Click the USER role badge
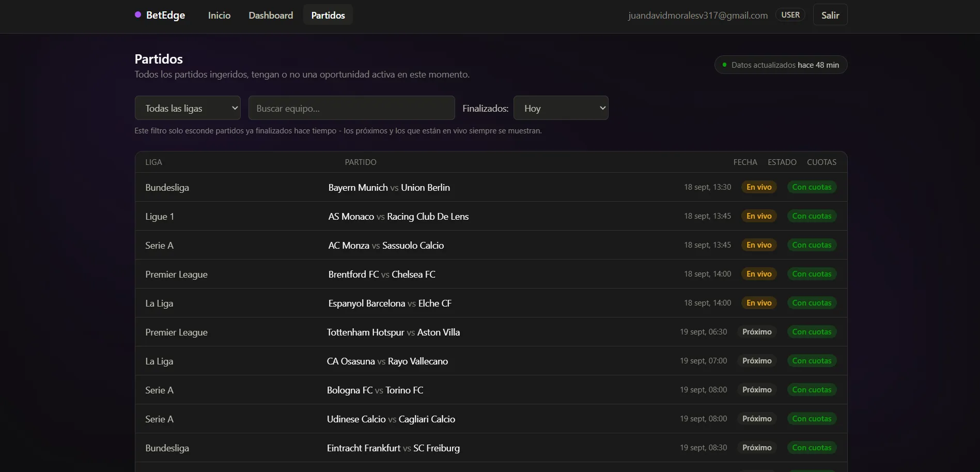Screen dimensions: 980x472 [x=790, y=15]
